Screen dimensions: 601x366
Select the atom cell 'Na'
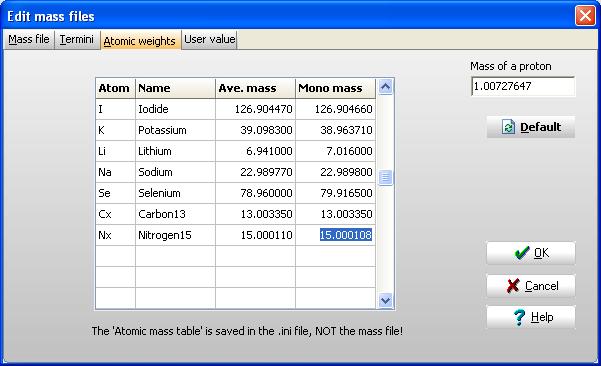pyautogui.click(x=115, y=172)
